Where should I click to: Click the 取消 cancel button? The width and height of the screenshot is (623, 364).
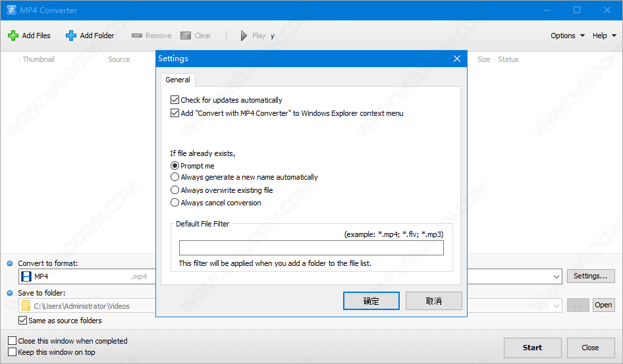(433, 301)
